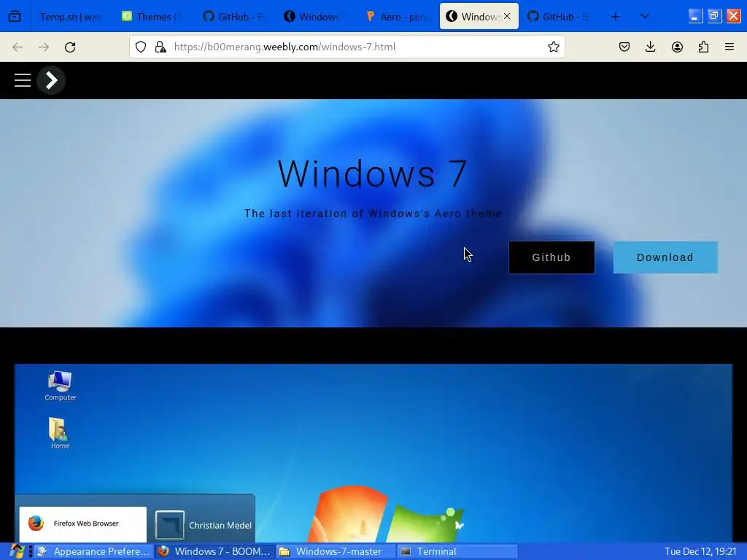Close the active Windows 7 tab
Screen dimensions: 747x560
pos(507,16)
